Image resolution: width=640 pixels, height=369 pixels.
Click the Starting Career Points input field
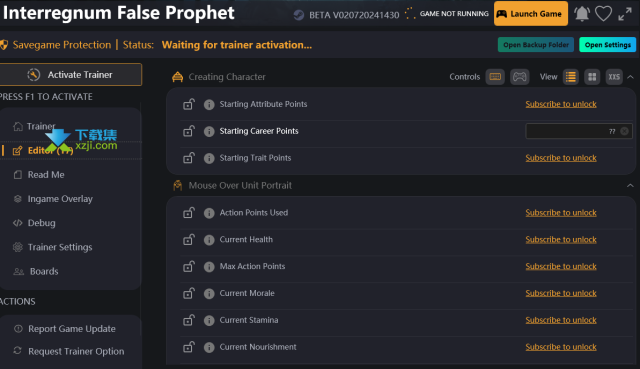pos(579,131)
